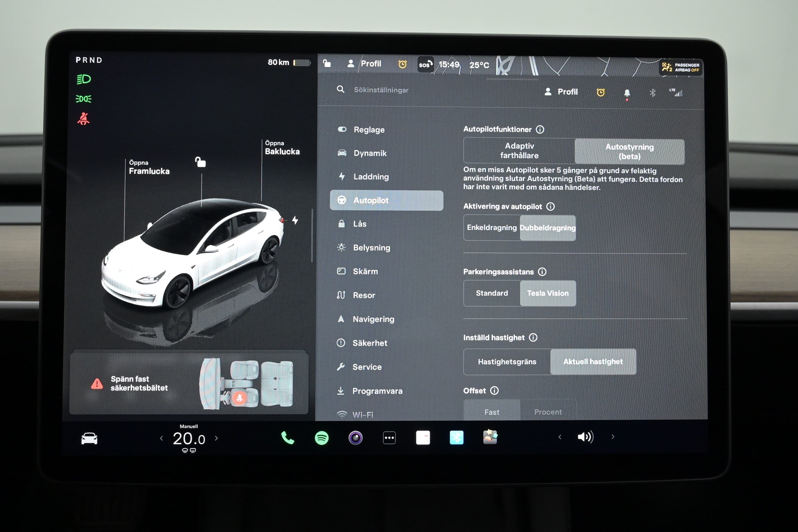Launch Spotify from the bottom bar
Image resolution: width=798 pixels, height=532 pixels.
pos(321,438)
